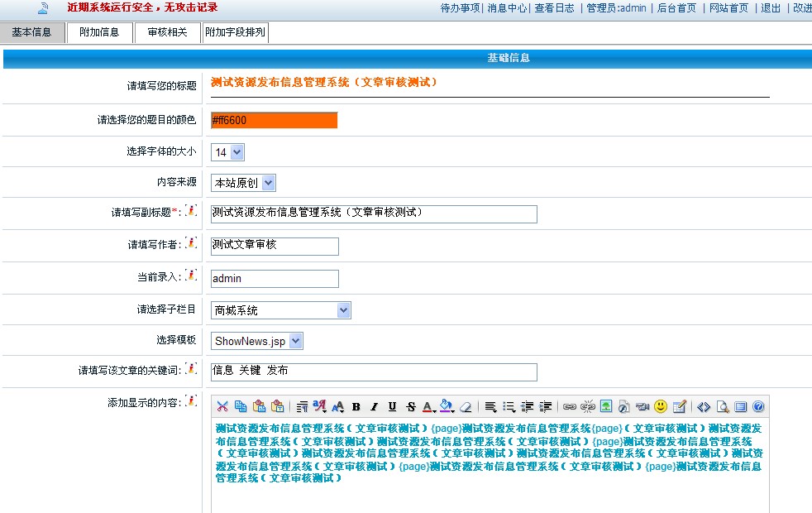This screenshot has height=513, width=812.
Task: Switch to the 附加字段排列 tab
Action: [x=235, y=32]
